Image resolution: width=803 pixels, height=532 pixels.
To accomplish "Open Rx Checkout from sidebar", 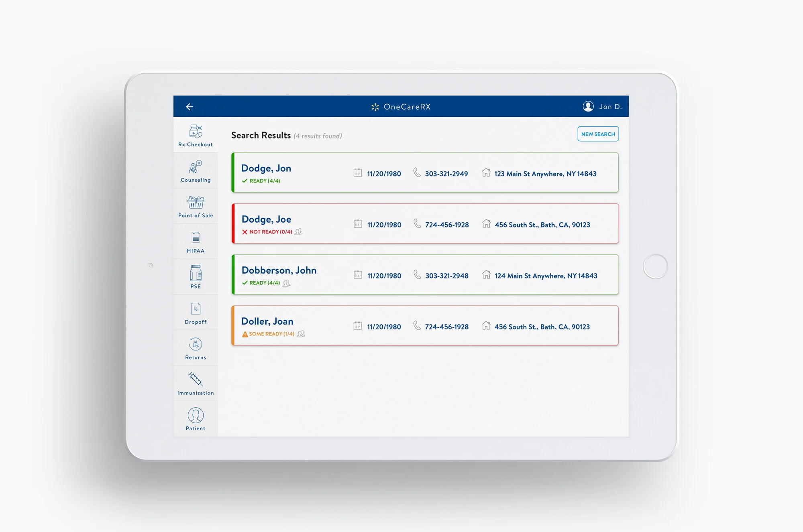I will click(x=196, y=135).
